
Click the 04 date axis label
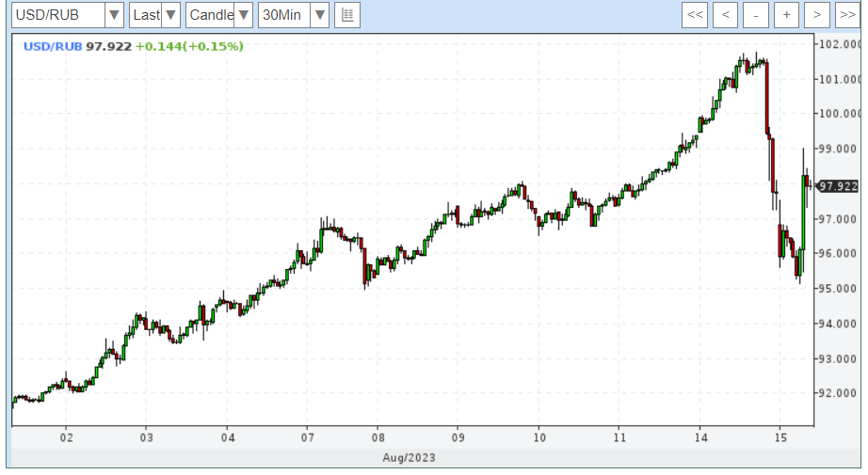pyautogui.click(x=228, y=438)
